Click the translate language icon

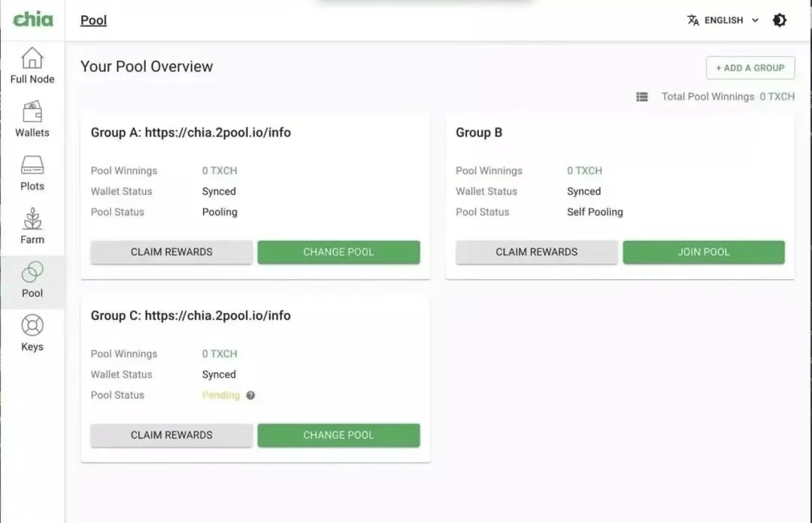(x=693, y=20)
